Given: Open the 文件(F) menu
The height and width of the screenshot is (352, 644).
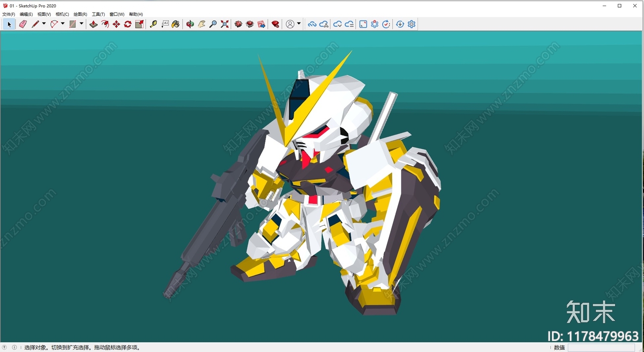Looking at the screenshot, I should tap(8, 14).
